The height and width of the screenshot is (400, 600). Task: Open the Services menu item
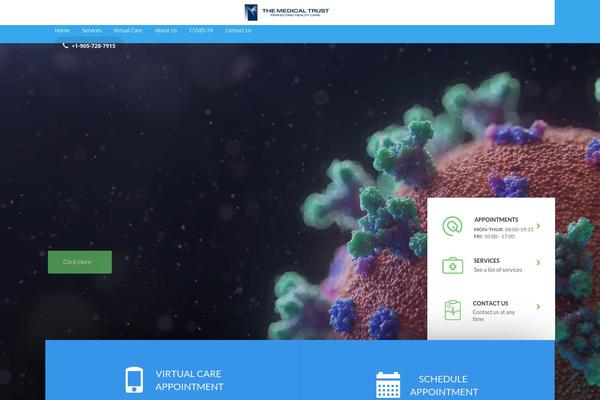[91, 30]
